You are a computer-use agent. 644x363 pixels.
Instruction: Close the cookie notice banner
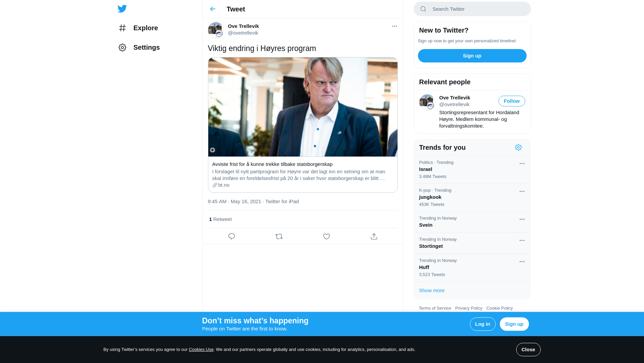tap(528, 350)
